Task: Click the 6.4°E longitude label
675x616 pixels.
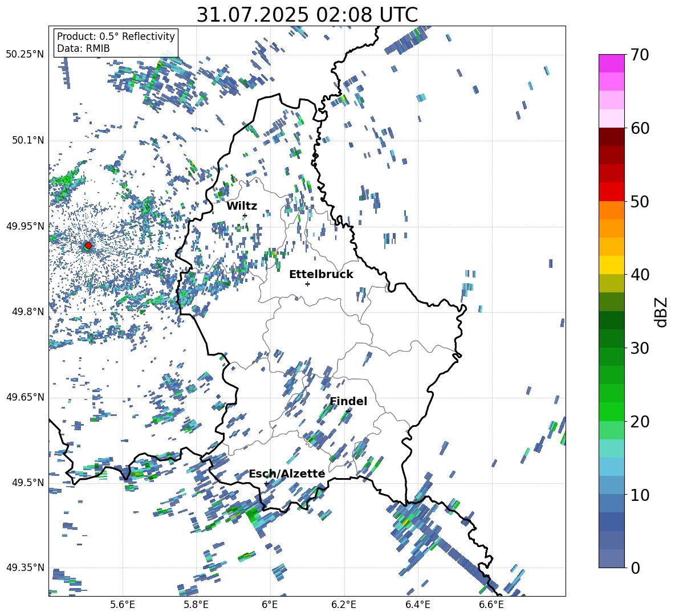Action: pos(417,605)
